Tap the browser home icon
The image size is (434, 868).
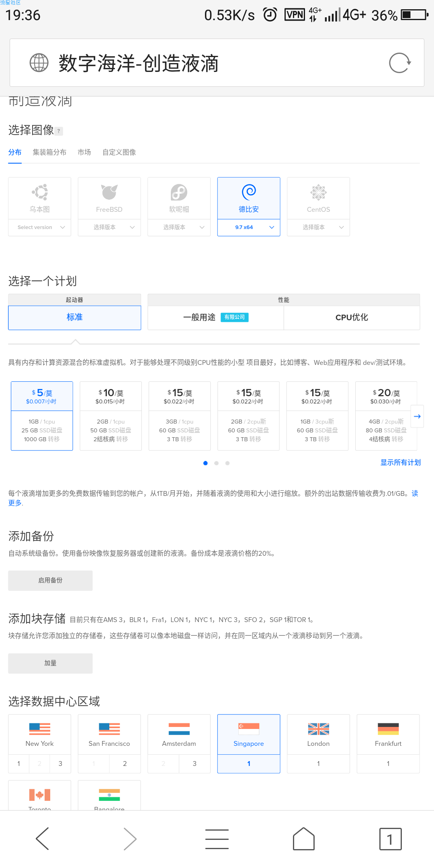[x=304, y=839]
